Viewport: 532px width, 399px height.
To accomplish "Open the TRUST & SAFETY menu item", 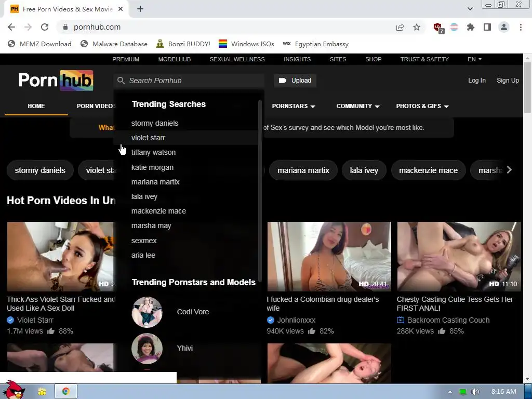I will (x=424, y=59).
